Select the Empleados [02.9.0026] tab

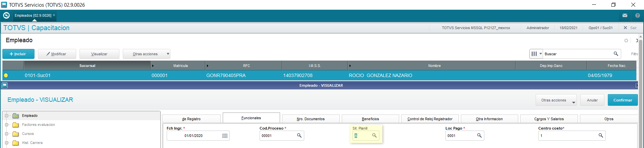click(33, 15)
